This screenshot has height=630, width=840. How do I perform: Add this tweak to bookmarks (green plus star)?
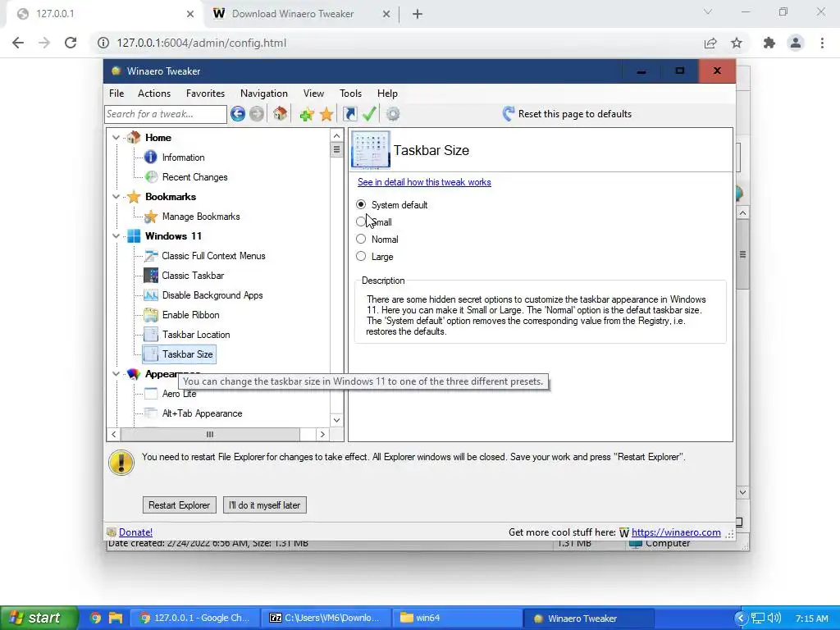tap(307, 113)
